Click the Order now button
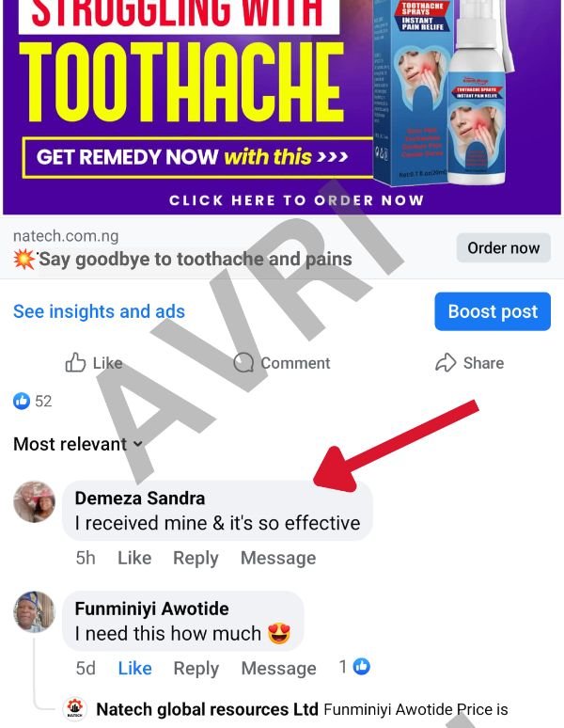The width and height of the screenshot is (564, 728). (503, 248)
